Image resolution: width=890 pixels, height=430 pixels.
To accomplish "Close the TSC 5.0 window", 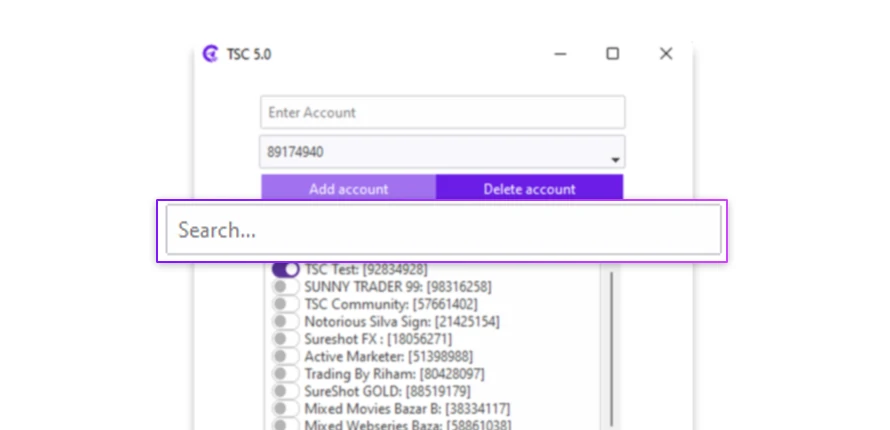I will tap(666, 54).
